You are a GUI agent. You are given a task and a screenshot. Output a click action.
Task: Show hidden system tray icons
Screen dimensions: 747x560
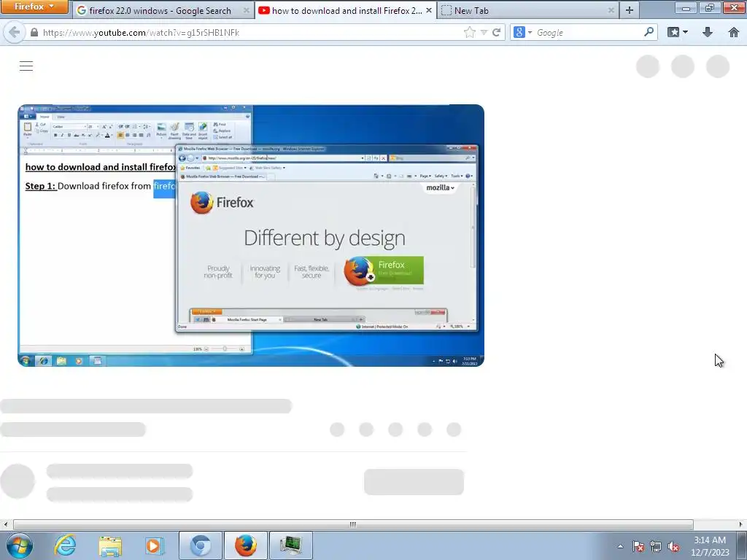(x=620, y=547)
